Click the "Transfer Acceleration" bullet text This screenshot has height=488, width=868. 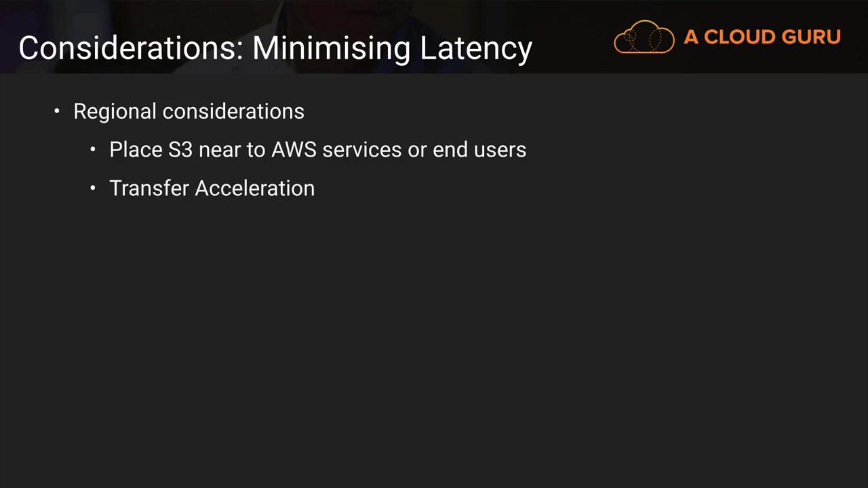[x=212, y=188]
